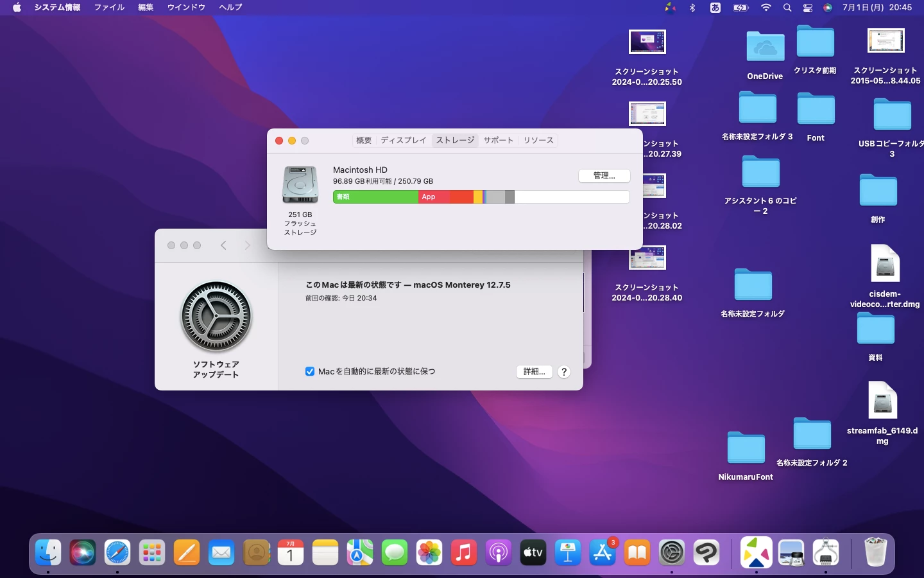Open Wi-Fi status menu
The width and height of the screenshot is (924, 578).
pos(766,8)
